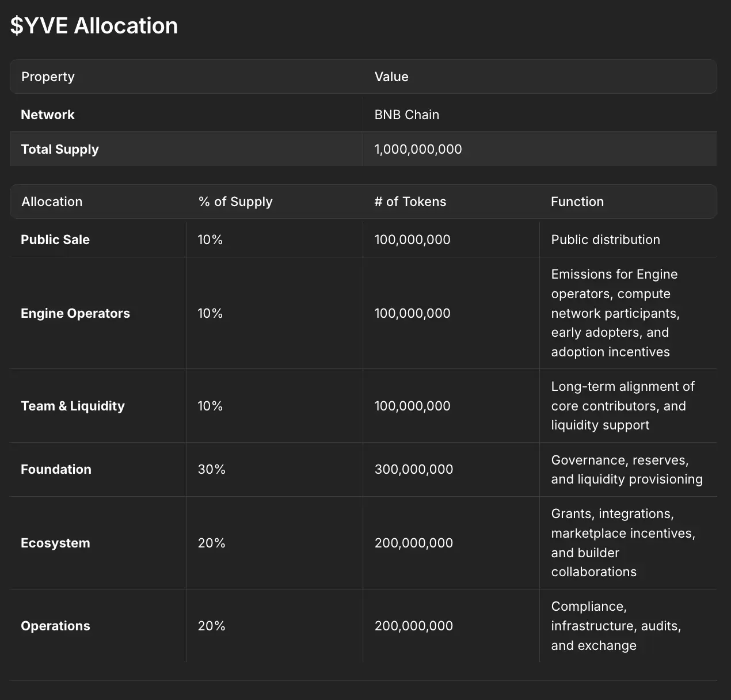The image size is (731, 700).
Task: Select 100,000,000 in the Team & Liquidity row
Action: (x=413, y=406)
